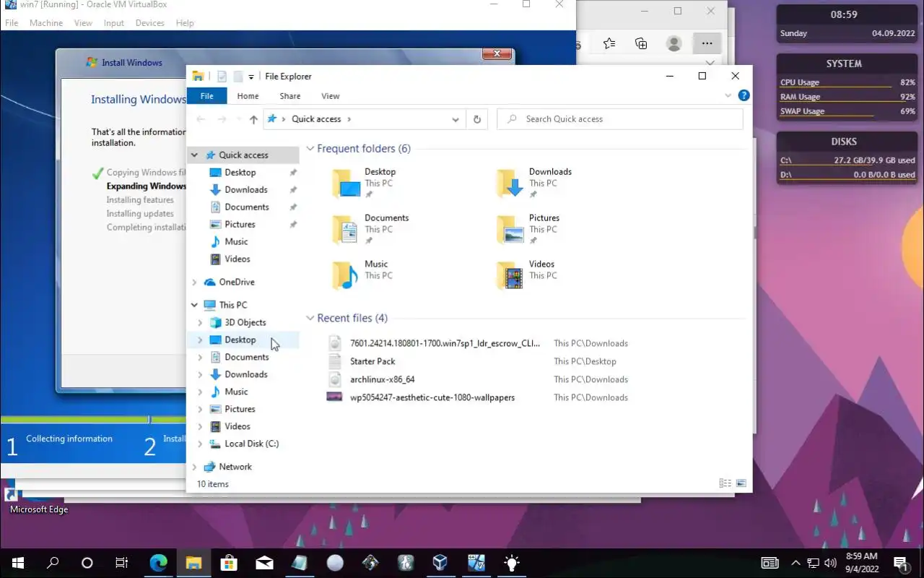Switch to the View ribbon tab
Screen dimensions: 924x578
331,96
